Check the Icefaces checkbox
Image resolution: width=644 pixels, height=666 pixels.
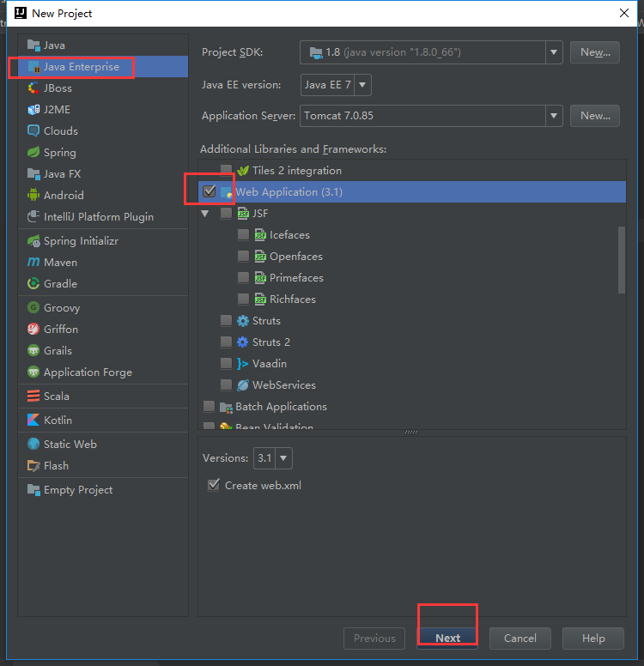pos(243,235)
